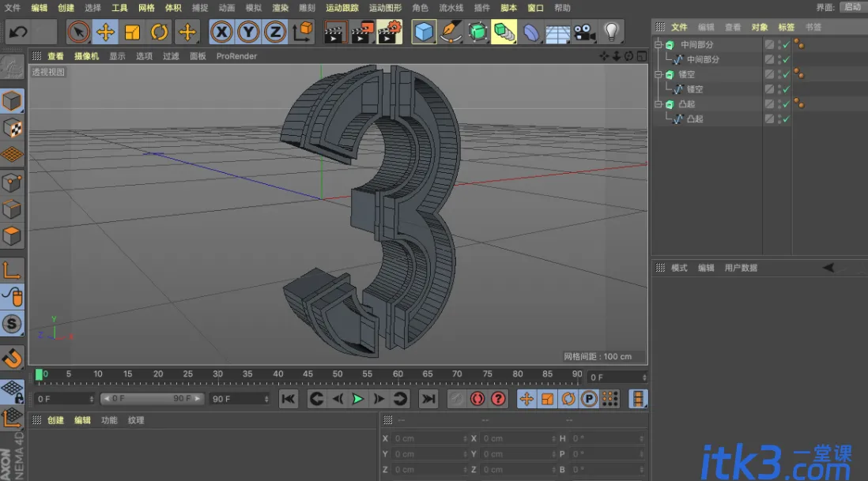
Task: Click the Axis mode L-shaped icon
Action: click(12, 270)
